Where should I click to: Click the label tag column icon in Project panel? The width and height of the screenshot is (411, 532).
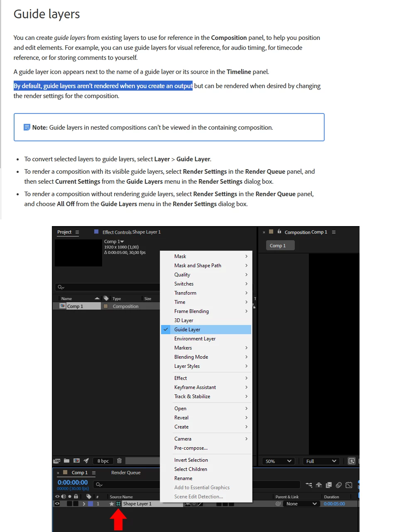106,298
